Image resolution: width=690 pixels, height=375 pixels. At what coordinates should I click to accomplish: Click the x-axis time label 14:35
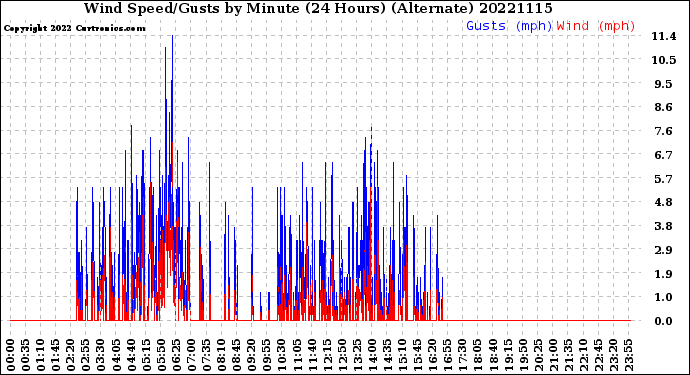pos(386,355)
